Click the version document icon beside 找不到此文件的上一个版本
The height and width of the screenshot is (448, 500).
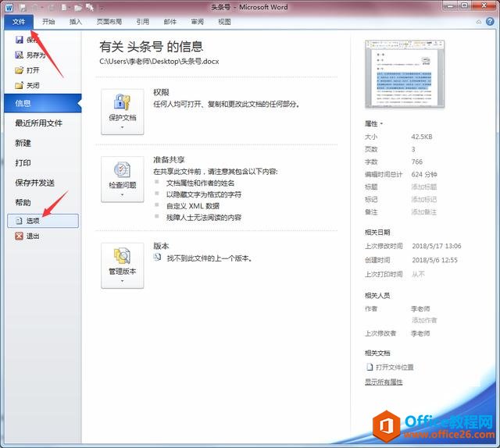point(157,257)
